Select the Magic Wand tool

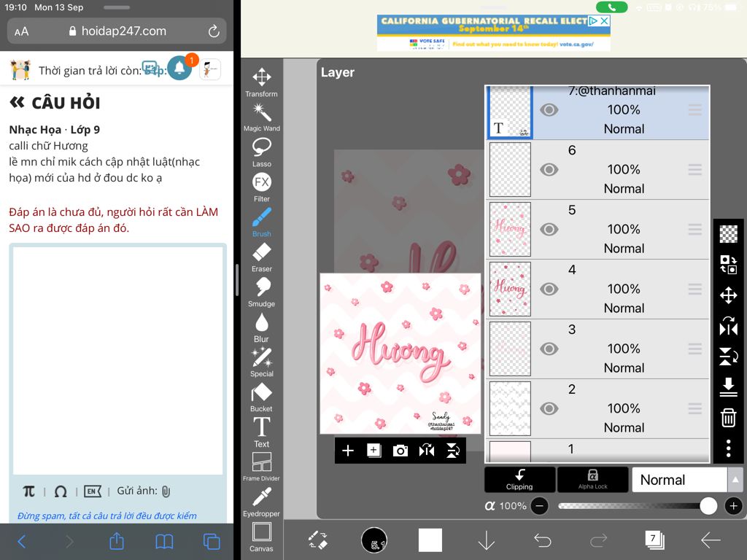[262, 117]
